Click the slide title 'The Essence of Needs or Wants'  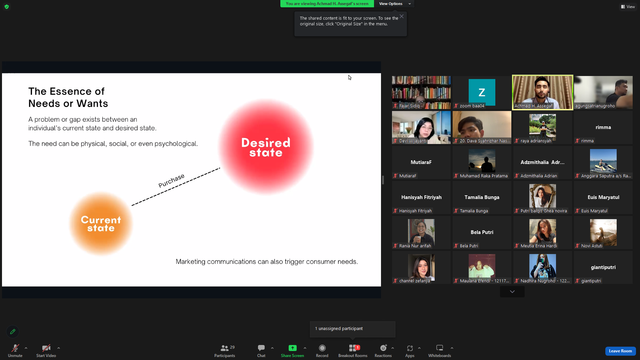[x=68, y=97]
